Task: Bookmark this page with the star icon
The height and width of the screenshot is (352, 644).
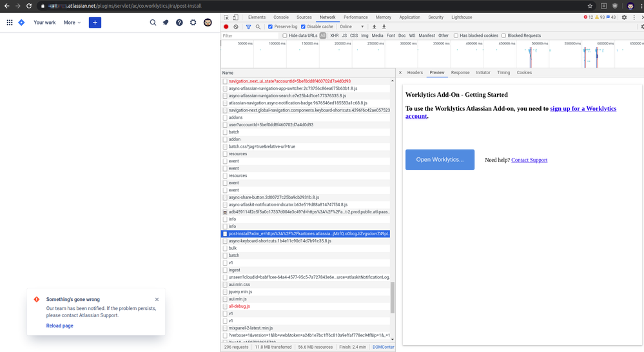Action: click(x=590, y=6)
